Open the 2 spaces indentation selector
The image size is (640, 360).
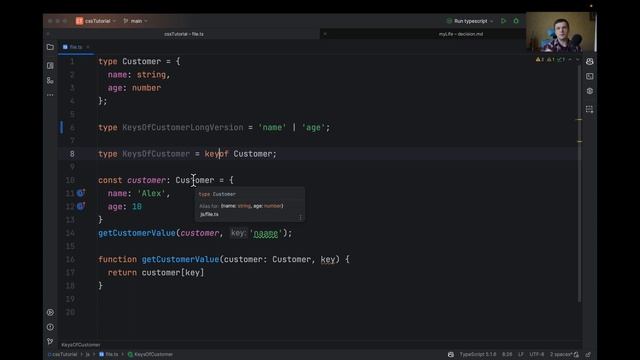pos(561,354)
